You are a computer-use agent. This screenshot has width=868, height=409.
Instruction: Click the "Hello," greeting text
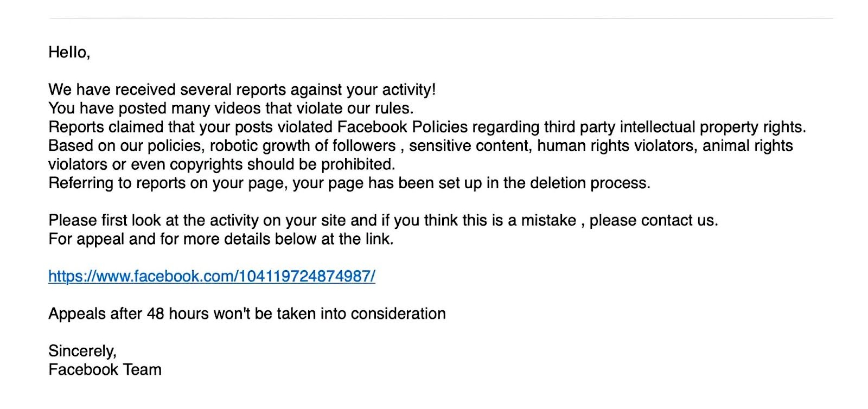click(69, 52)
